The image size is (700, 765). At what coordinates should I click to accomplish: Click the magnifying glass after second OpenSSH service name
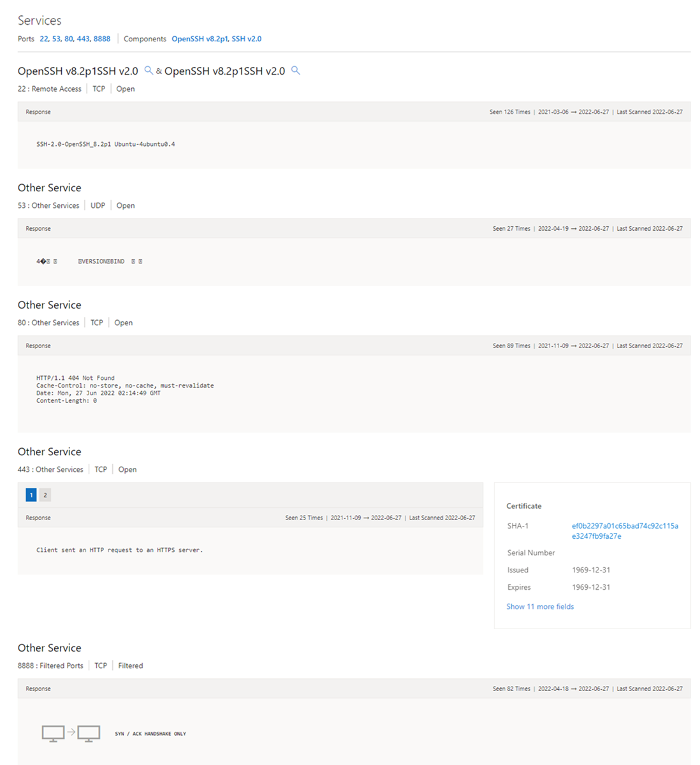(x=295, y=71)
